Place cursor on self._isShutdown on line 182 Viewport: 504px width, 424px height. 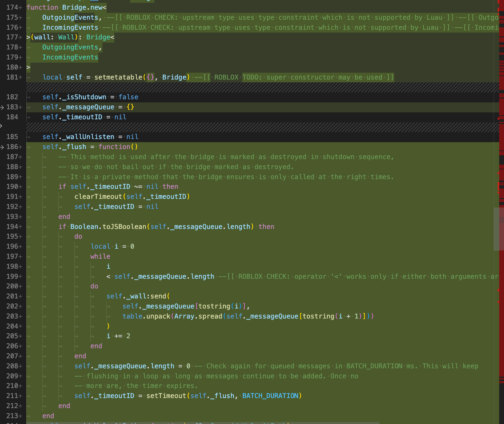[74, 97]
